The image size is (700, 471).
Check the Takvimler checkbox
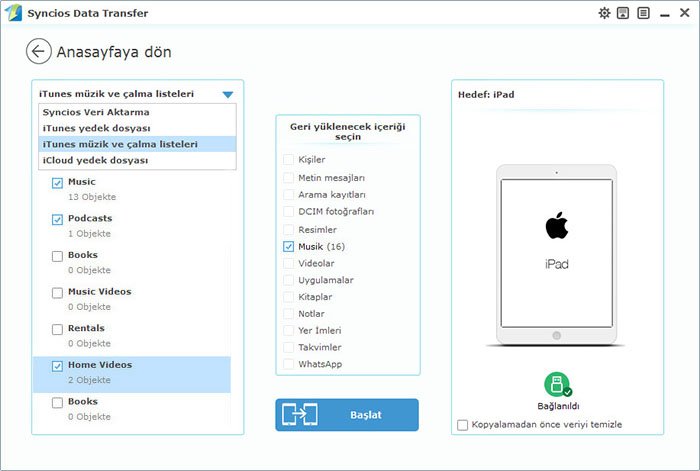click(288, 347)
